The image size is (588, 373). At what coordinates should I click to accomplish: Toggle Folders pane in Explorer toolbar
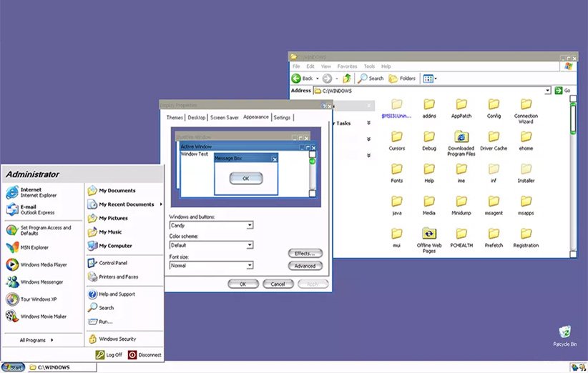tap(402, 79)
